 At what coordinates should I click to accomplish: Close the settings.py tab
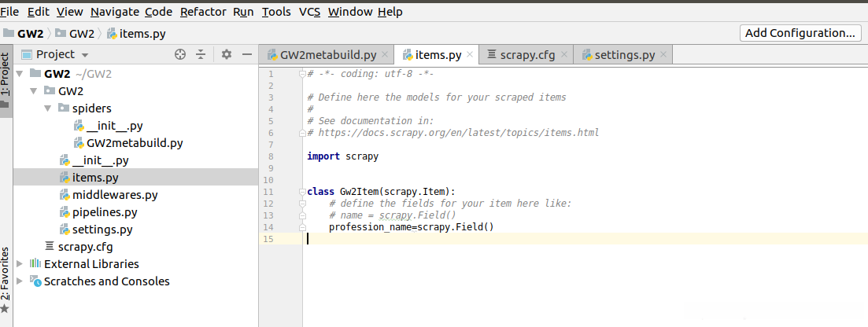(x=663, y=54)
